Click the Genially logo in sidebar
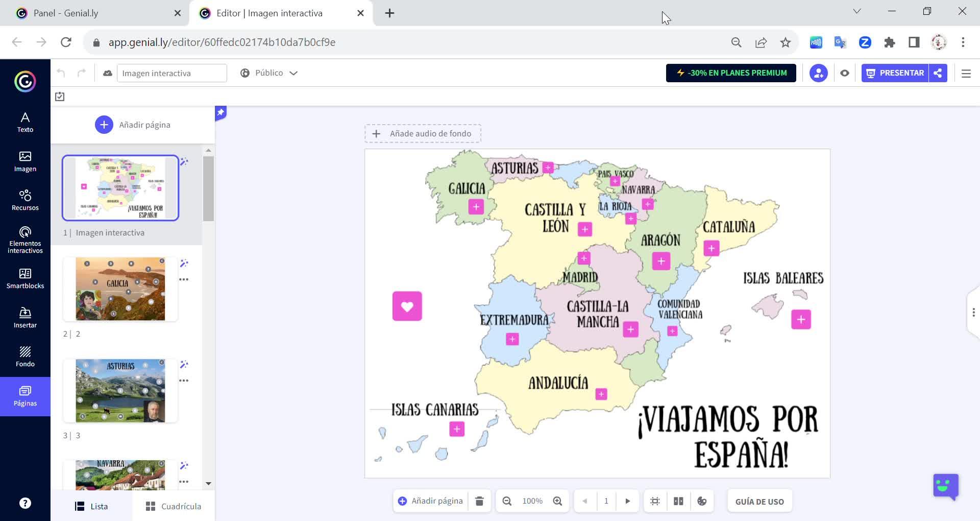Screen dimensions: 980x521 coord(25,81)
